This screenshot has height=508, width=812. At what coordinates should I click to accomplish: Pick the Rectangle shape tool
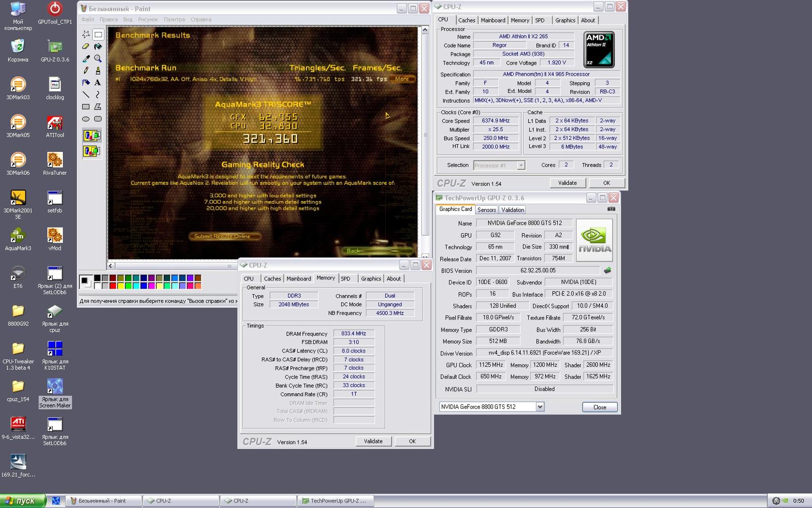coord(86,107)
